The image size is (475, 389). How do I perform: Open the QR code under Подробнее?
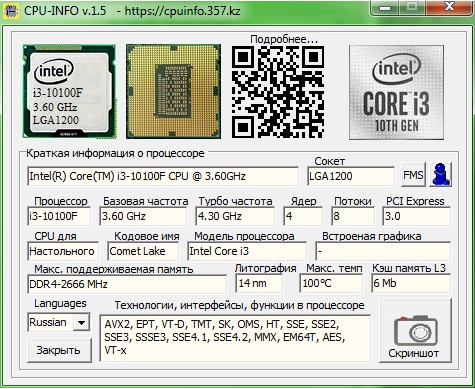click(278, 92)
